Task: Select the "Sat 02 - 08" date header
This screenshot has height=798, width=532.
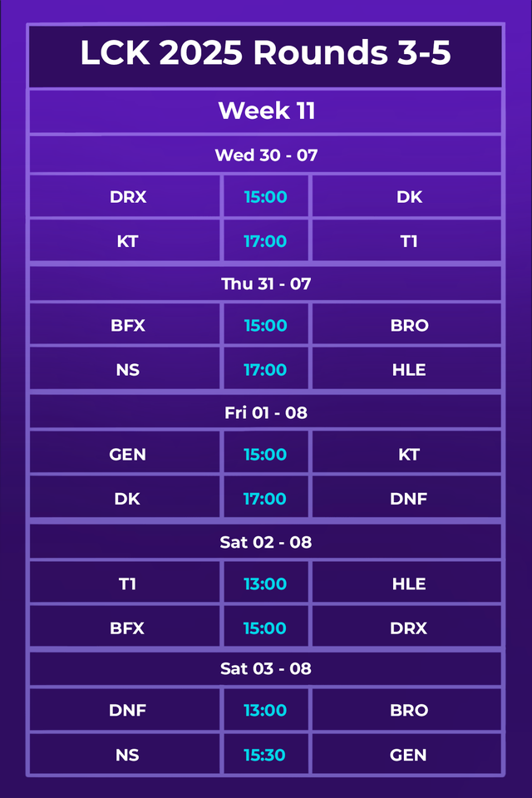Action: tap(266, 542)
